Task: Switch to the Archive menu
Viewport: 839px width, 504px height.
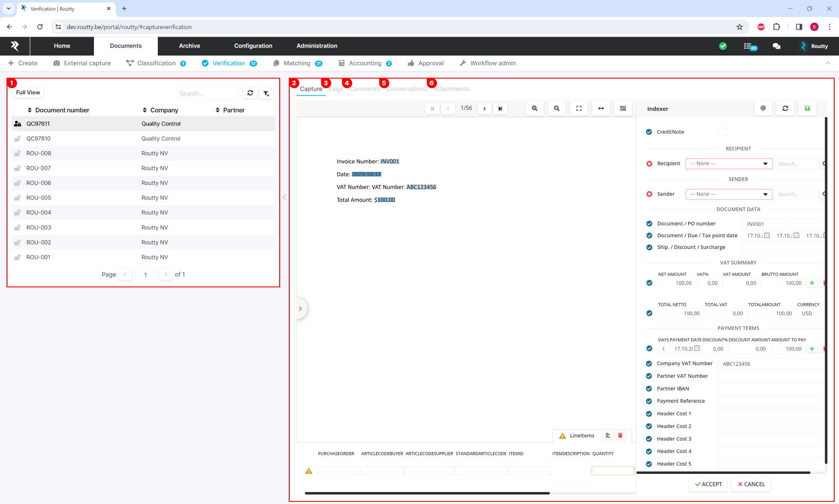Action: [x=189, y=46]
